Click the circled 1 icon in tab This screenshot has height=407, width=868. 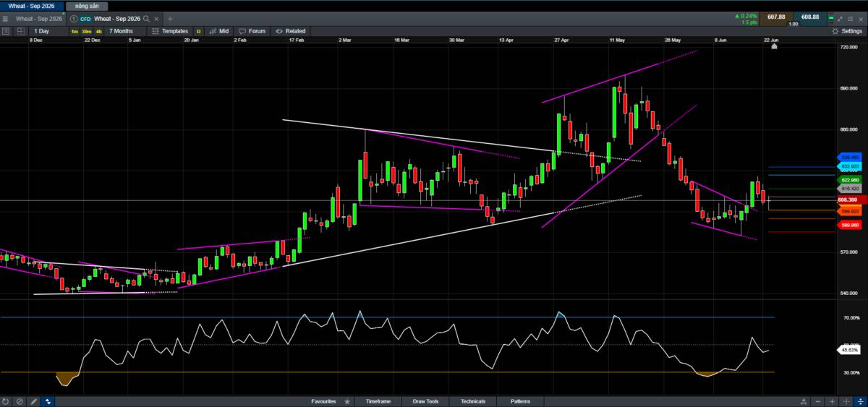click(74, 18)
